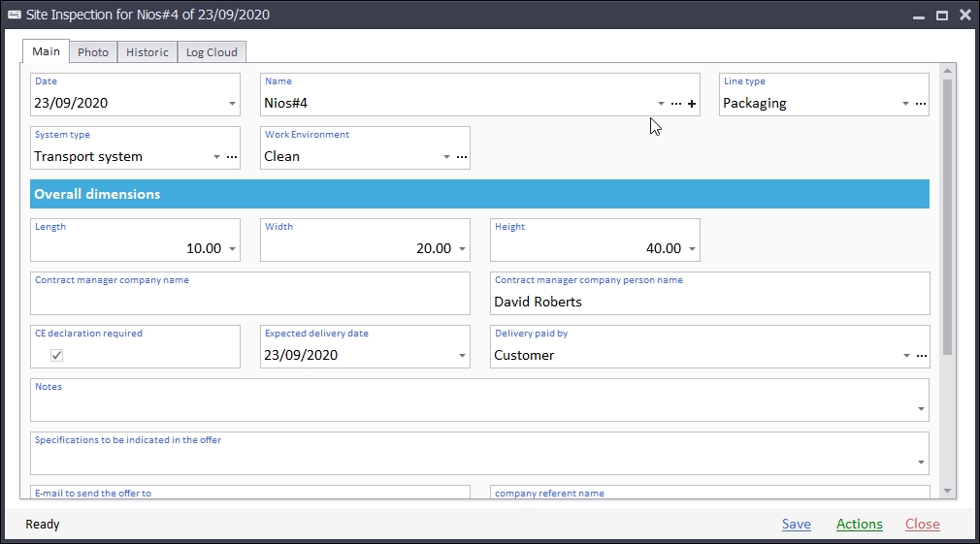Open the Actions link menu

click(x=859, y=525)
